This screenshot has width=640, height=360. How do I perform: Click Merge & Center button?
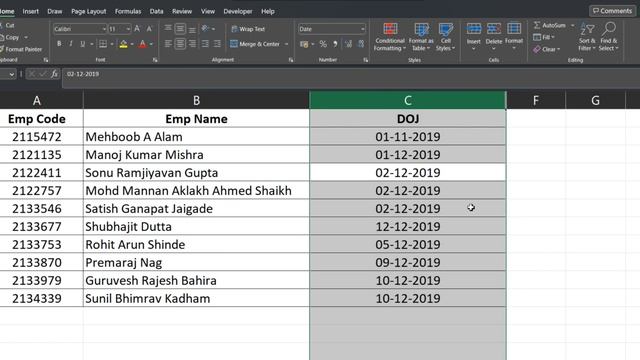click(255, 44)
